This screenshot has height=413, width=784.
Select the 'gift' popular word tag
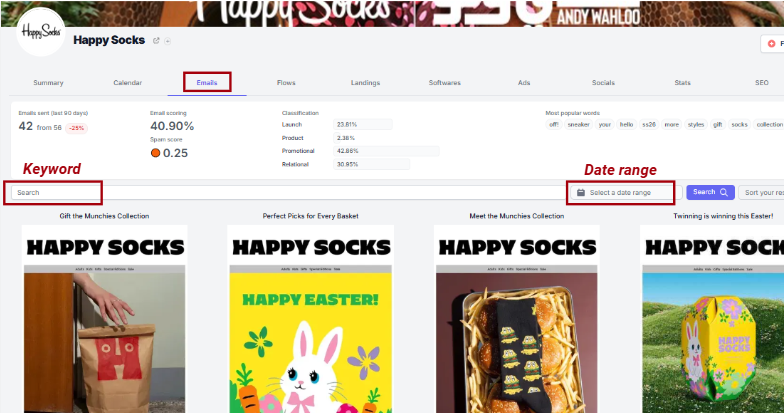point(718,124)
